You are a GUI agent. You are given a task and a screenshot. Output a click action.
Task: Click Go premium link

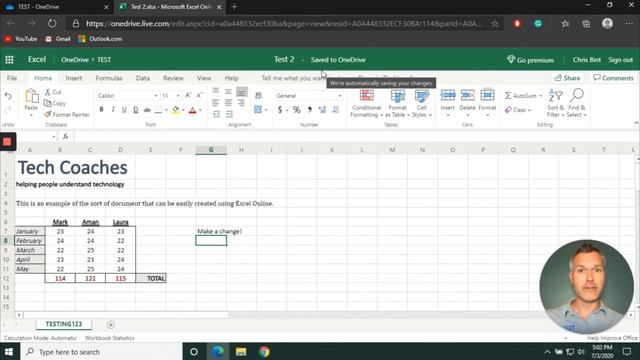(530, 60)
